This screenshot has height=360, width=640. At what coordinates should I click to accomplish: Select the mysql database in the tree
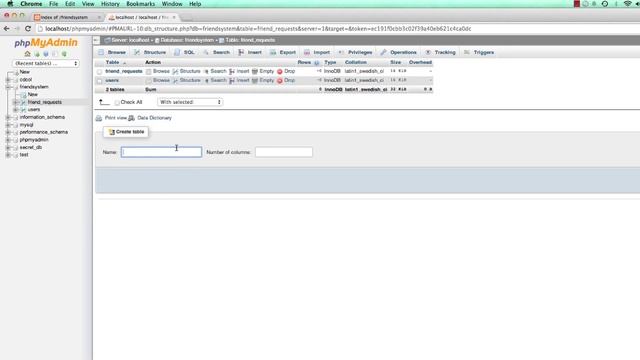[27, 125]
